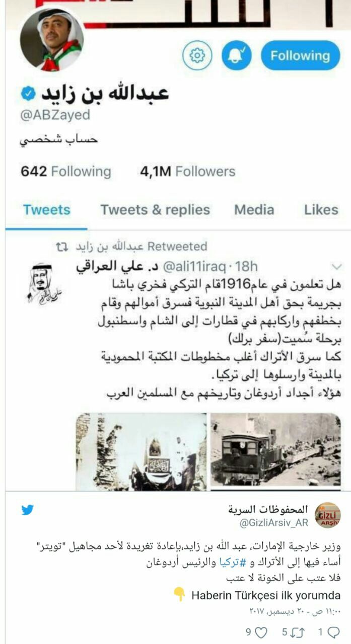This screenshot has width=351, height=644.
Task: Switch to the Tweets tab
Action: click(46, 210)
